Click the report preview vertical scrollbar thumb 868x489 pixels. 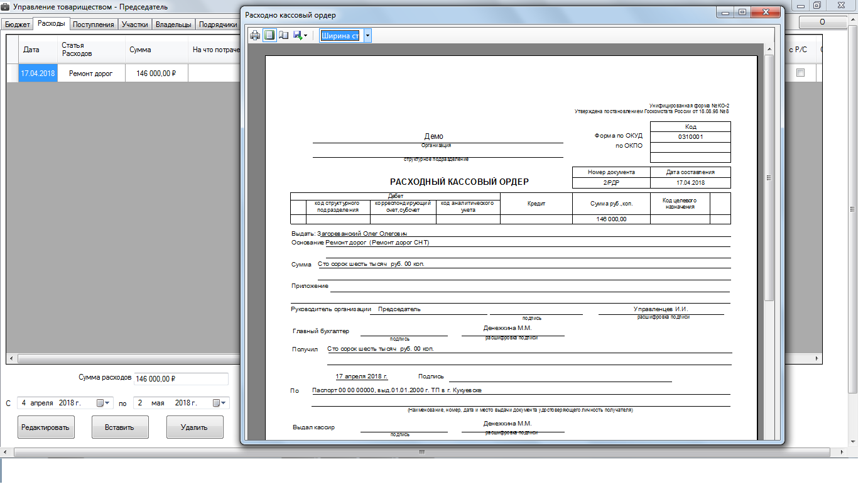click(769, 177)
